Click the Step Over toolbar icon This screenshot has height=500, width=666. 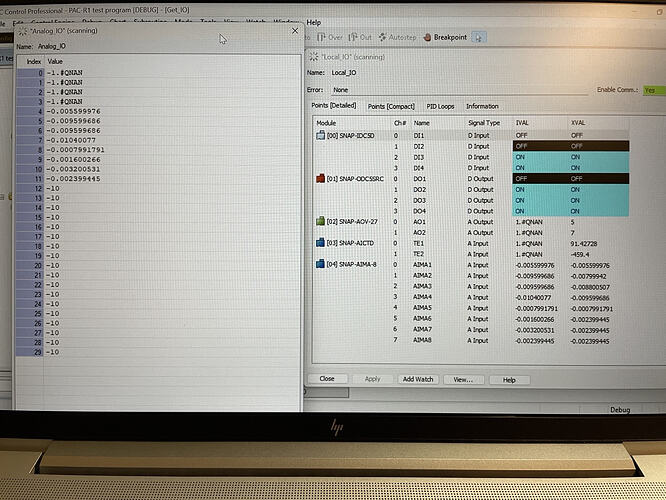click(322, 37)
